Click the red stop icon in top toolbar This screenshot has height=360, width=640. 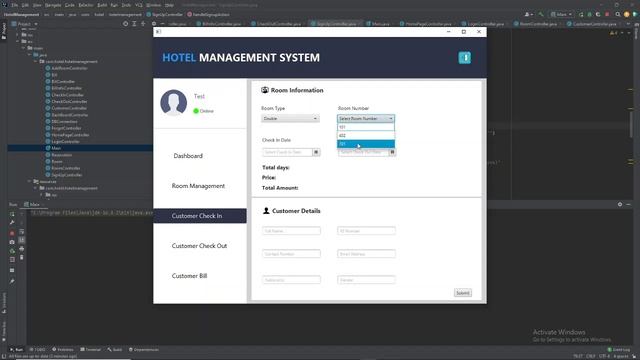point(607,14)
